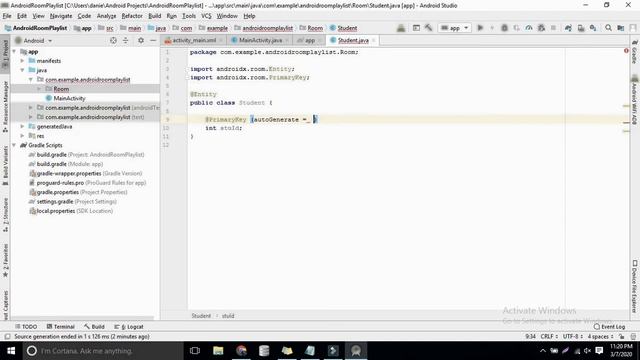
Task: Open the Android project view dropdown
Action: [x=34, y=40]
